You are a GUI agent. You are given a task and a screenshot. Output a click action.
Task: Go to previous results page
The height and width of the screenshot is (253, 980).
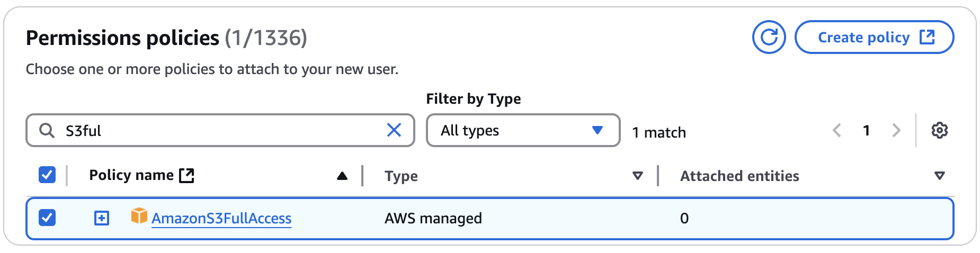837,130
